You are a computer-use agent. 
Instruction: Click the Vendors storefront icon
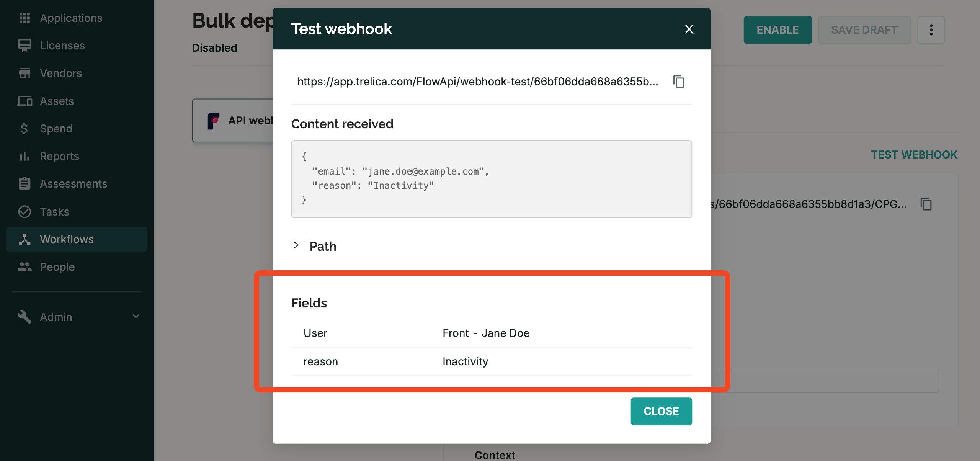point(24,73)
